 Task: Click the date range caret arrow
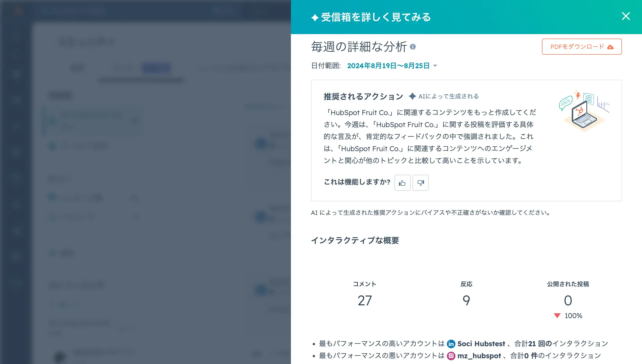point(435,66)
